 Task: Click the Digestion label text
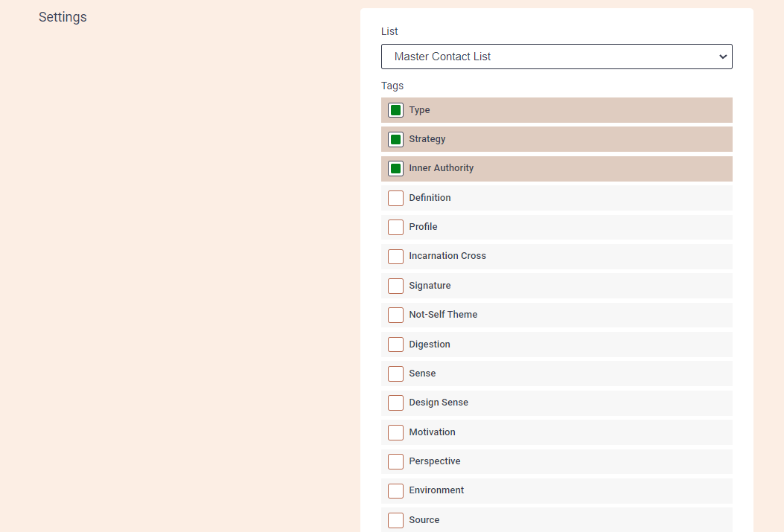click(430, 344)
